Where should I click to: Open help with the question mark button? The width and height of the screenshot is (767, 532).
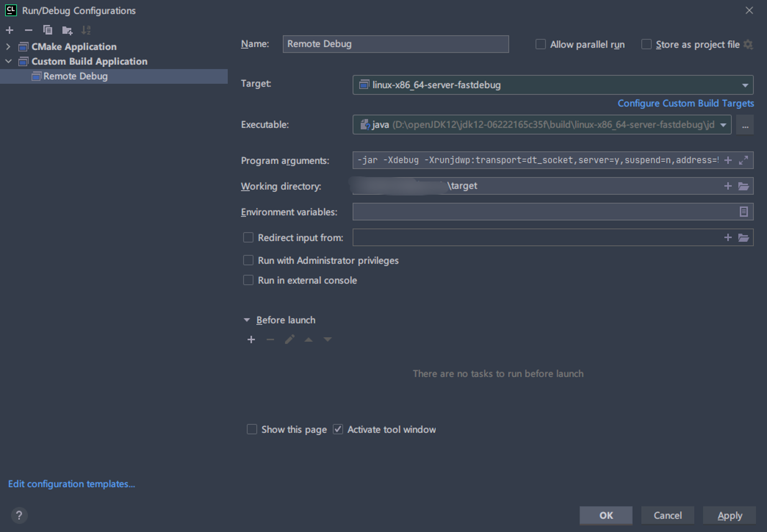pyautogui.click(x=19, y=516)
